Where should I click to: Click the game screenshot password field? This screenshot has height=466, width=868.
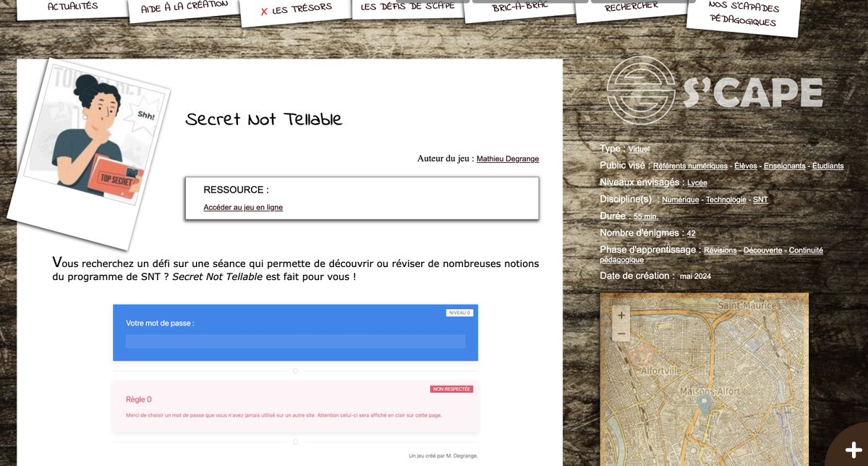coord(295,342)
